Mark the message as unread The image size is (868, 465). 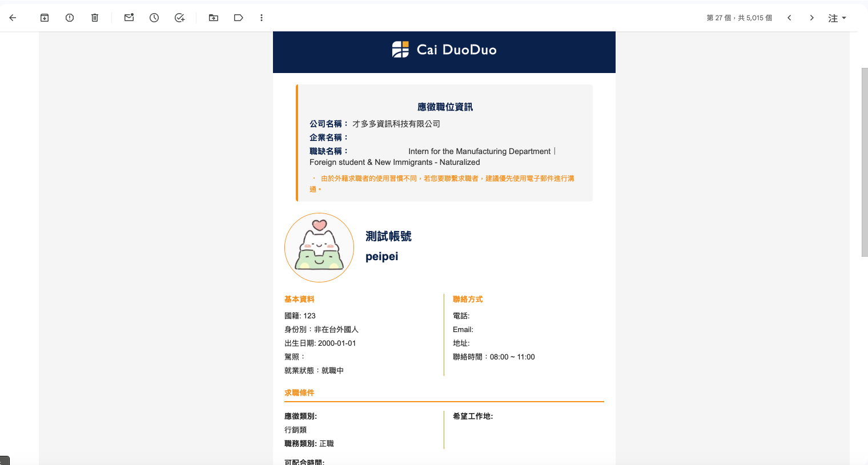pyautogui.click(x=129, y=18)
